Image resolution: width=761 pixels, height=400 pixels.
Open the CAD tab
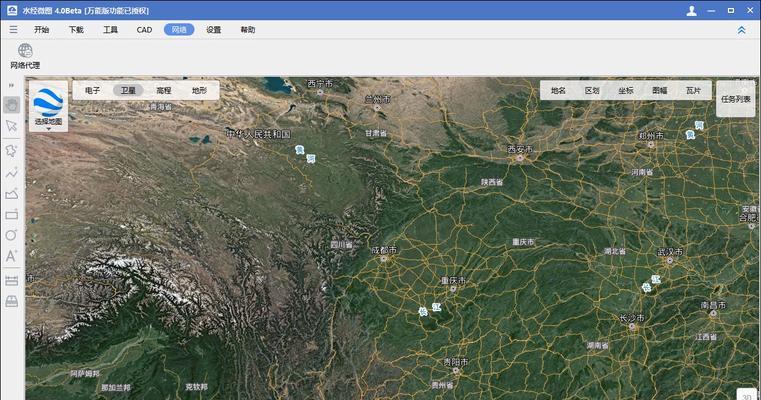click(x=144, y=30)
